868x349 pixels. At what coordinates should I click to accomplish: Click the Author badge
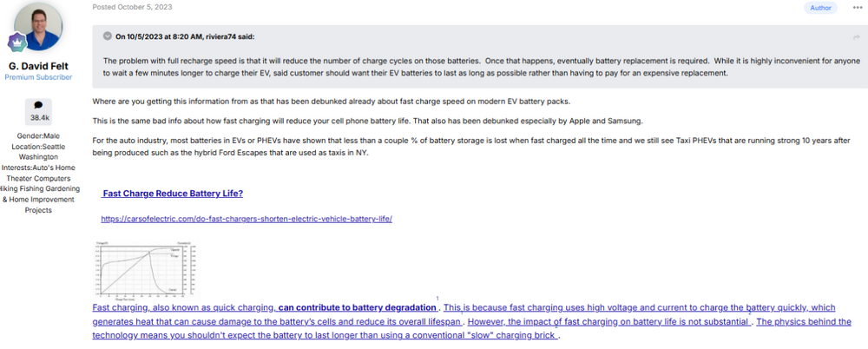(820, 8)
